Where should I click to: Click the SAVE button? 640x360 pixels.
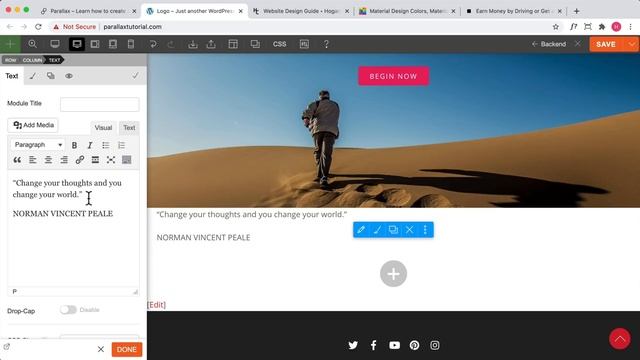tap(606, 44)
